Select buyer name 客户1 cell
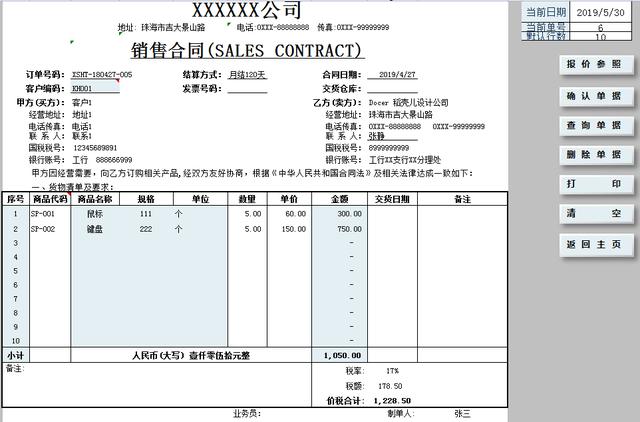 [82, 102]
